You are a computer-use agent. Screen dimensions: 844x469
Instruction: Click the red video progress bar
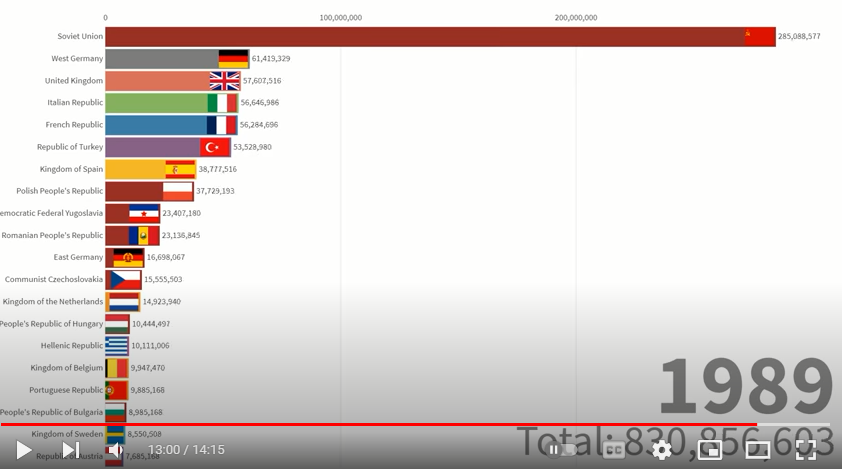tap(400, 425)
